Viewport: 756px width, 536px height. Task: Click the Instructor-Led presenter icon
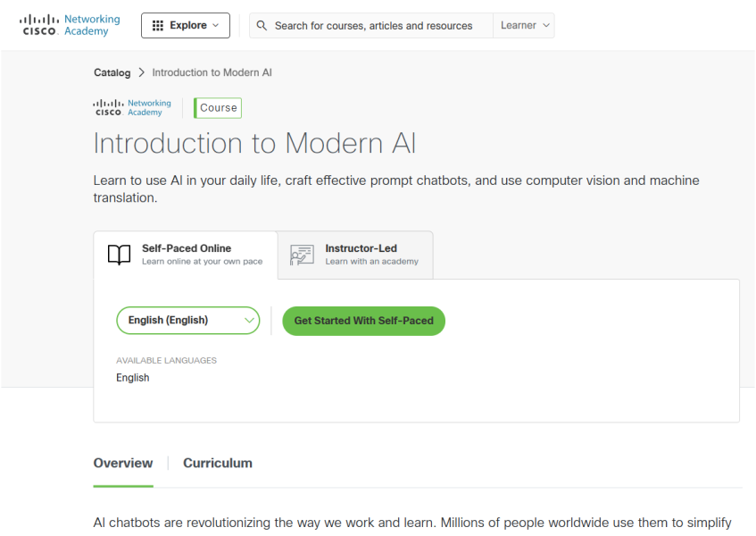(x=302, y=255)
